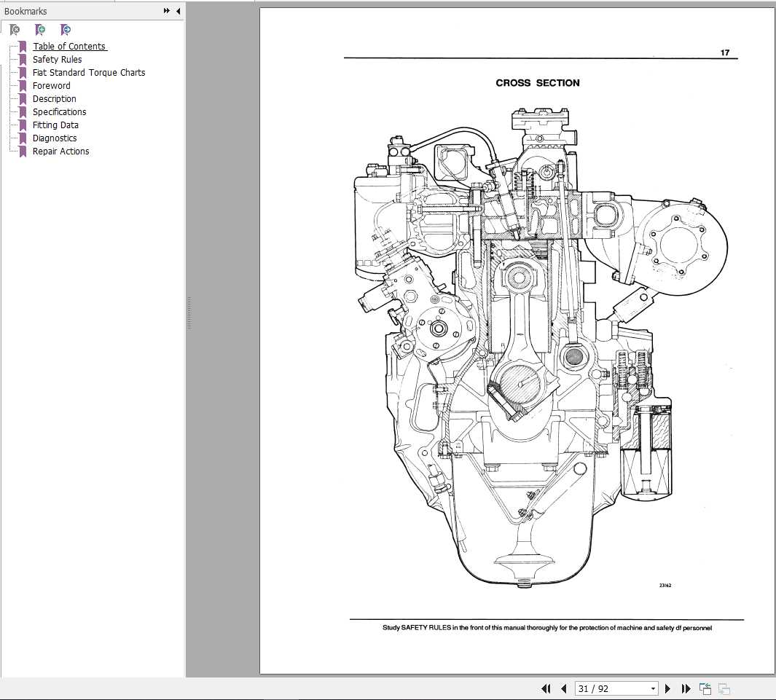The height and width of the screenshot is (700, 776).
Task: Click the grayed-out next view icon
Action: pyautogui.click(x=724, y=688)
